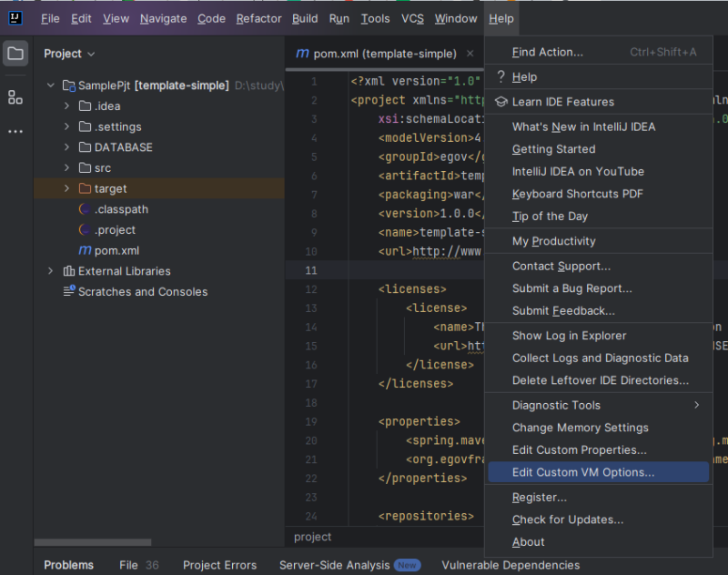
Task: Open IntelliJ IDEA on YouTube
Action: 599,171
